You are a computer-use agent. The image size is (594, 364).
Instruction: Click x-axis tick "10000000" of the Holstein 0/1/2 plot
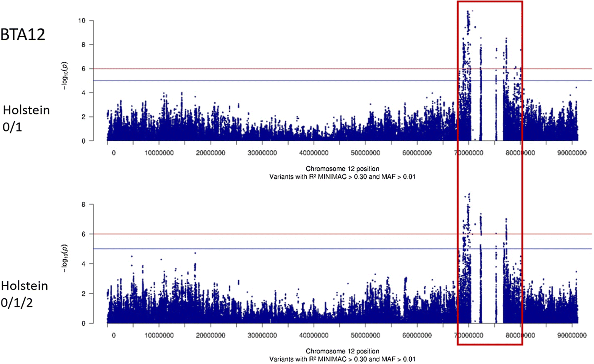[159, 335]
